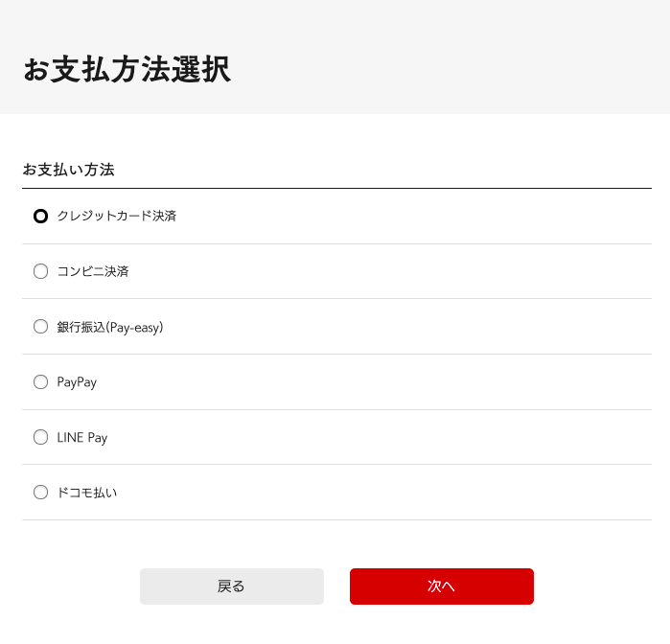Click the クレジットカード決済 label text
This screenshot has height=644, width=670.
click(x=117, y=216)
